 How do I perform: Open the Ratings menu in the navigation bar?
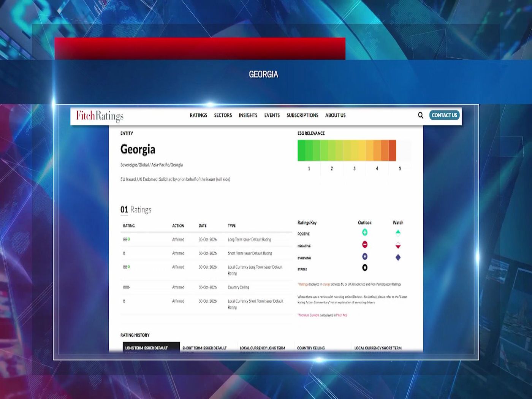tap(198, 115)
